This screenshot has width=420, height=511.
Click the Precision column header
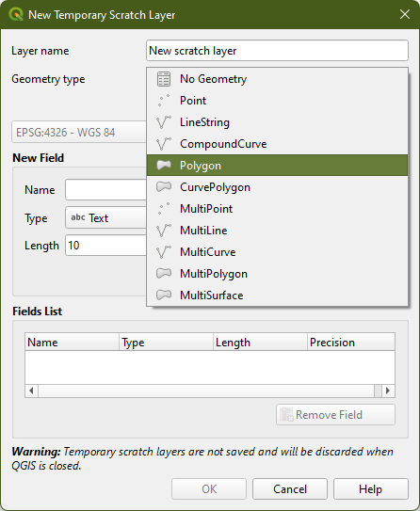pos(351,343)
